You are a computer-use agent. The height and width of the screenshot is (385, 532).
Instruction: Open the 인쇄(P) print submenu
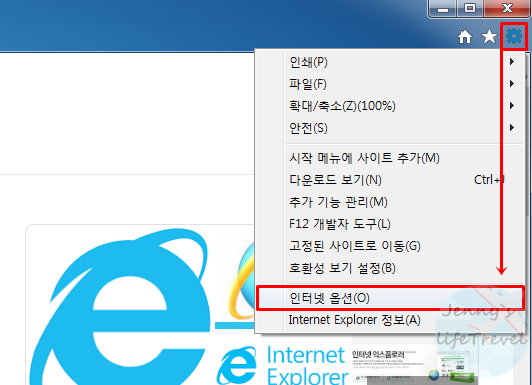pos(390,62)
